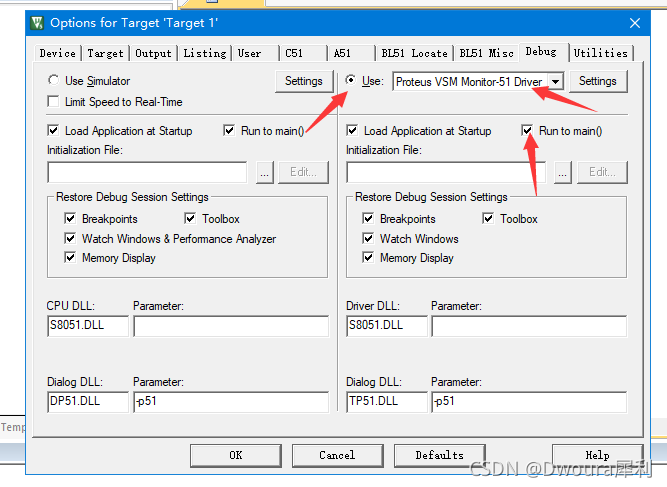Expand the Proteus VSM Monitor-51 Driver dropdown

tap(556, 82)
